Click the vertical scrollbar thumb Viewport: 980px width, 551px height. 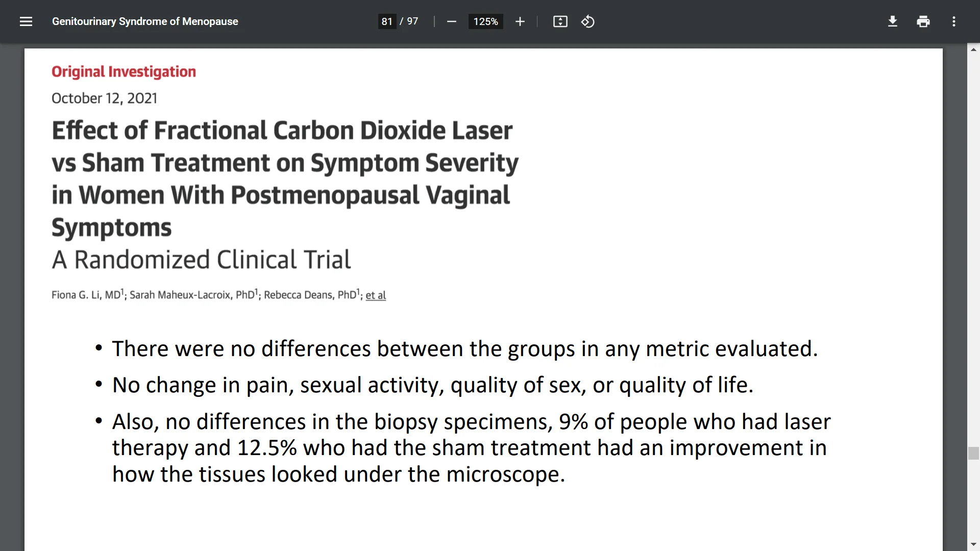(x=973, y=453)
